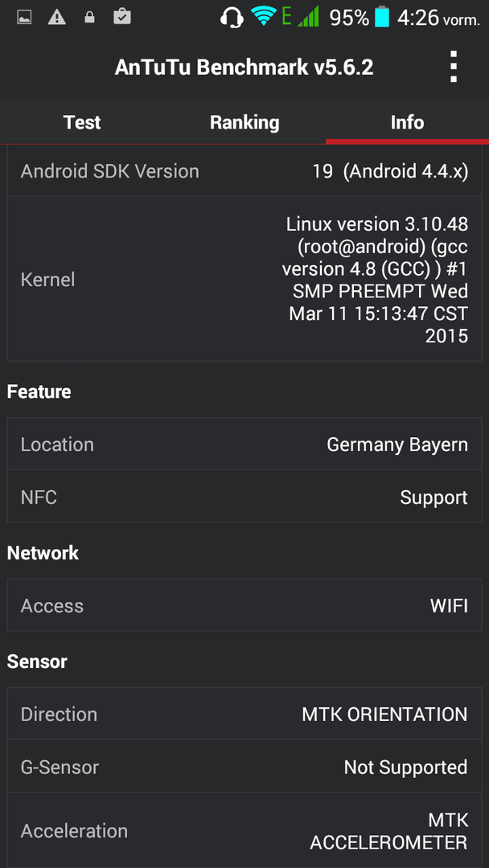Tap the Access WIFI row
The image size is (489, 868).
[244, 605]
